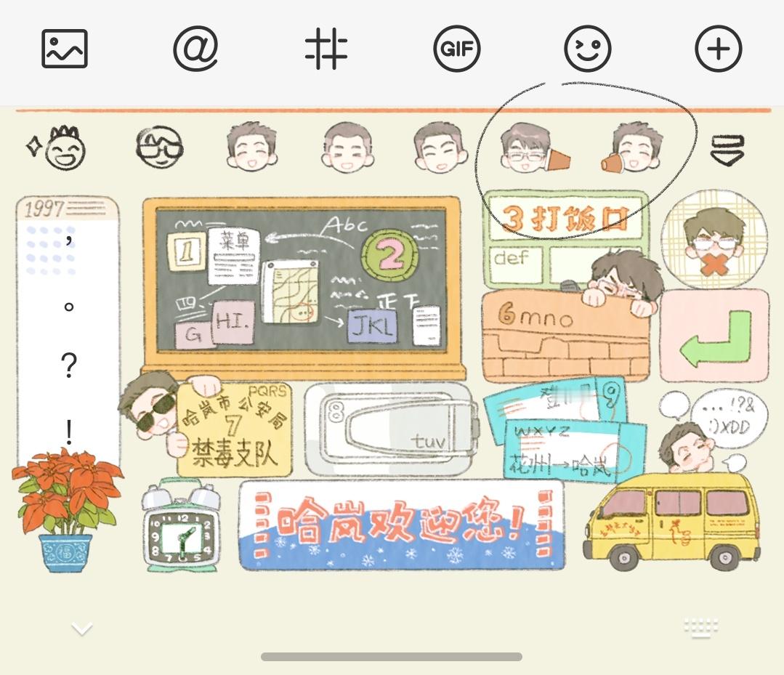
Task: Tap the glasses face with orange cone
Action: coord(535,148)
